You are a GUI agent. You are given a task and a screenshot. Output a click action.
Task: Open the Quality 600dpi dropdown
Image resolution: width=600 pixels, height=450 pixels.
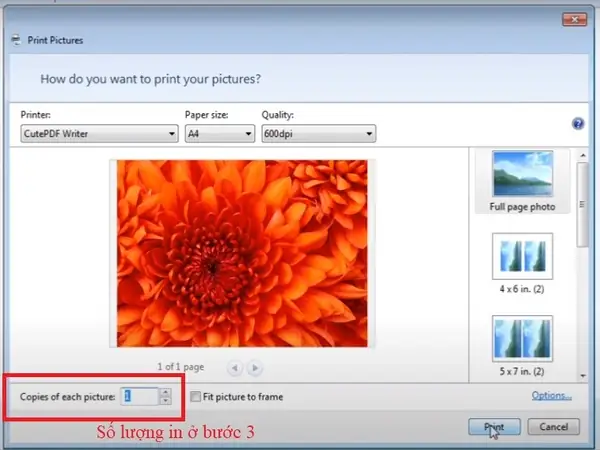pos(318,134)
